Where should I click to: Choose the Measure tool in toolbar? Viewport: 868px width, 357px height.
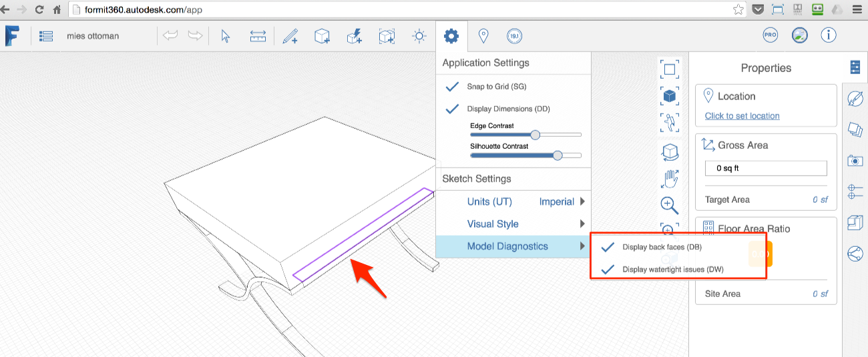258,36
